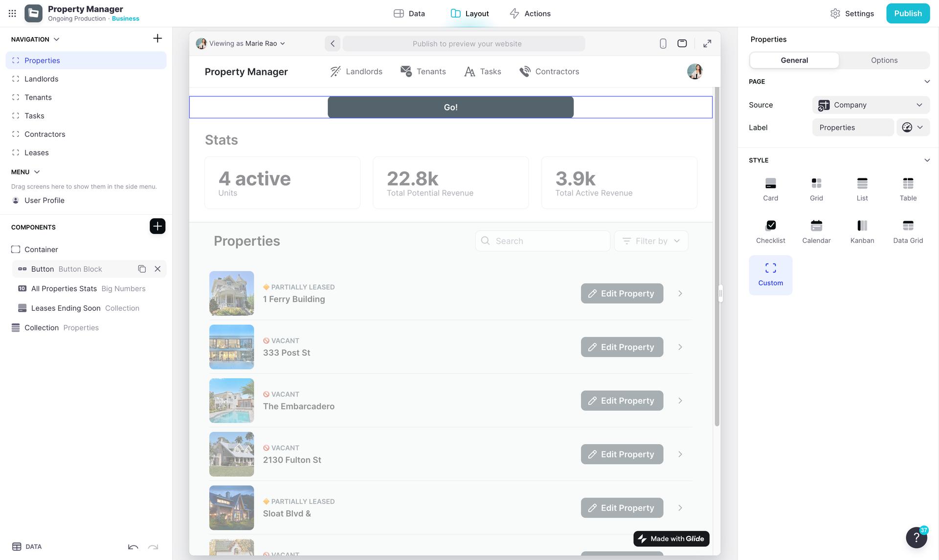
Task: Switch preview to tablet device view
Action: click(682, 43)
